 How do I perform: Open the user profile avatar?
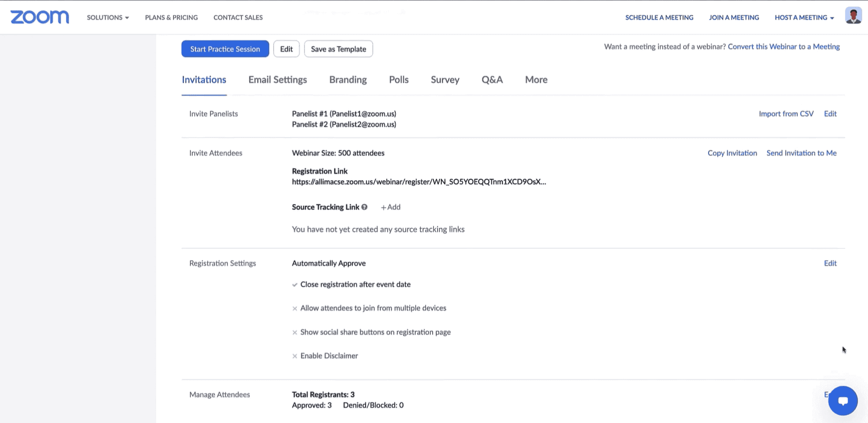coord(853,16)
